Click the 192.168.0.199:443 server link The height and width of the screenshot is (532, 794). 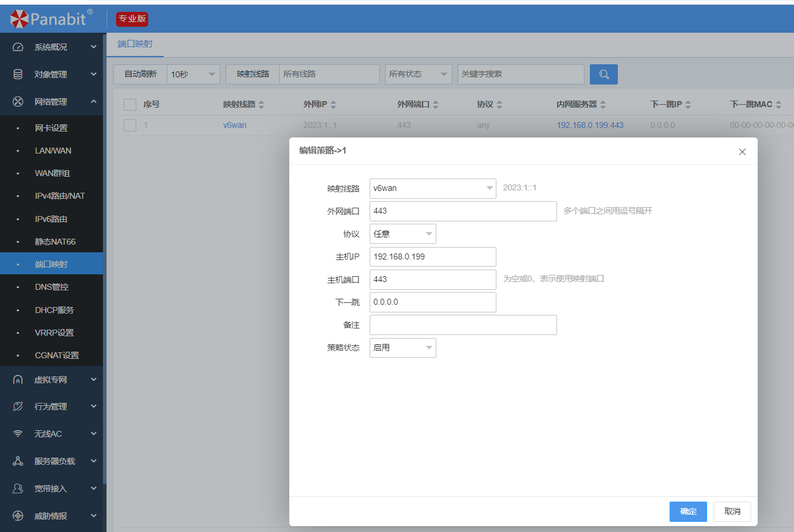[x=590, y=125]
